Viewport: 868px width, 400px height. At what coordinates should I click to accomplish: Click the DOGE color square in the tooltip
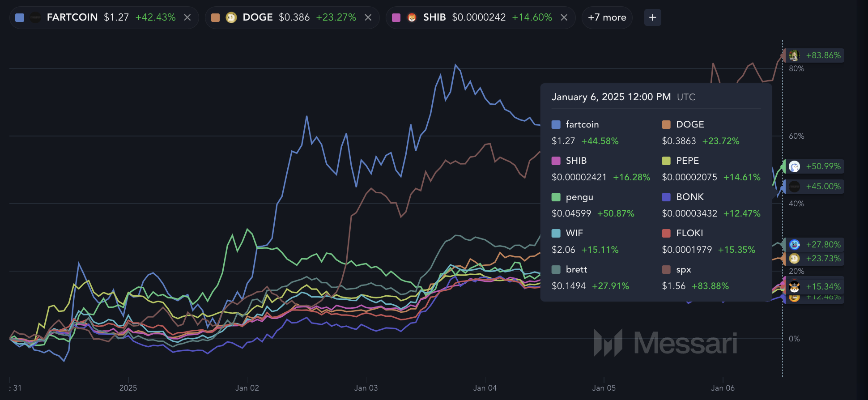point(666,124)
